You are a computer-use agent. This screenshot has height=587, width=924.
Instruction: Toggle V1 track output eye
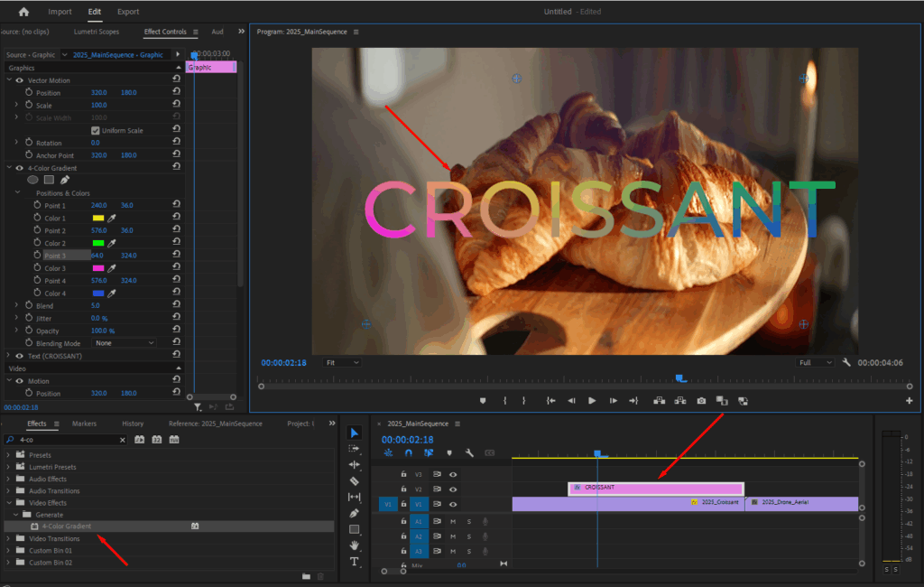[453, 505]
